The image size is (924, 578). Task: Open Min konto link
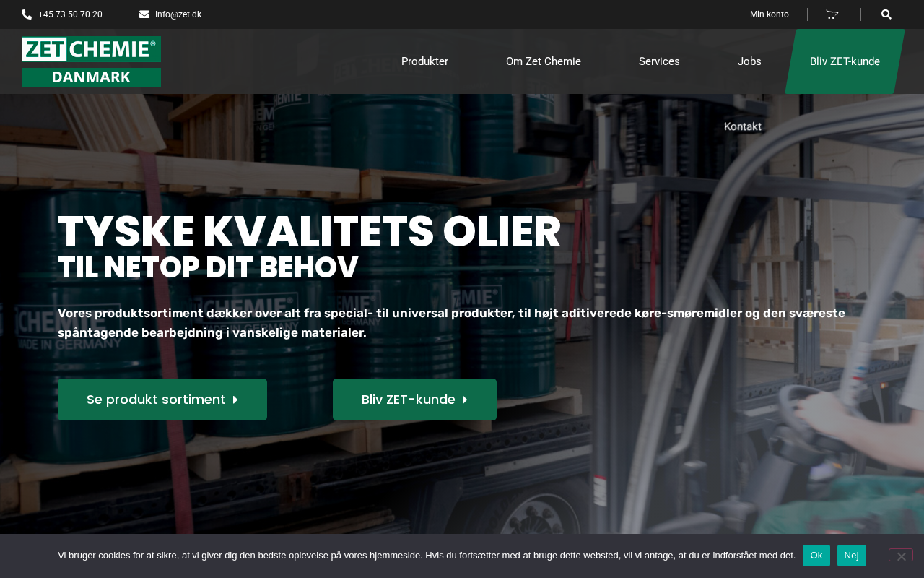pos(770,14)
